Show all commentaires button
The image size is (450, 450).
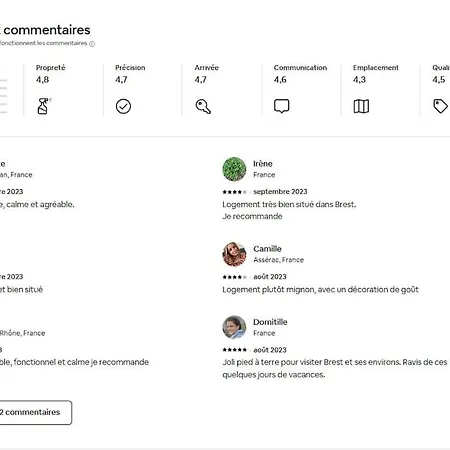coord(35,412)
